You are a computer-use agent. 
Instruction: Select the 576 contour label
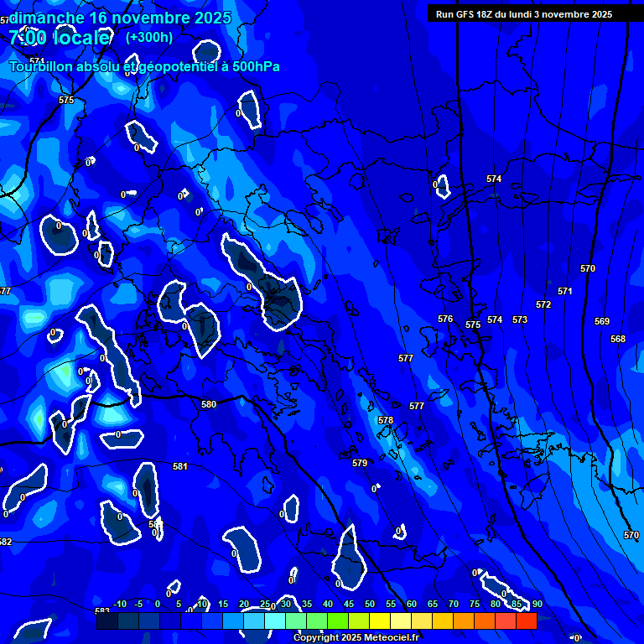(445, 319)
